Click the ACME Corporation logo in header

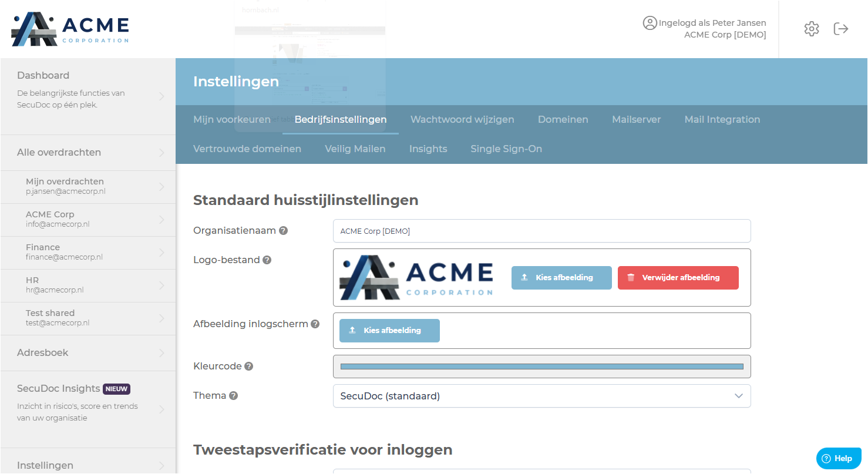pyautogui.click(x=70, y=29)
